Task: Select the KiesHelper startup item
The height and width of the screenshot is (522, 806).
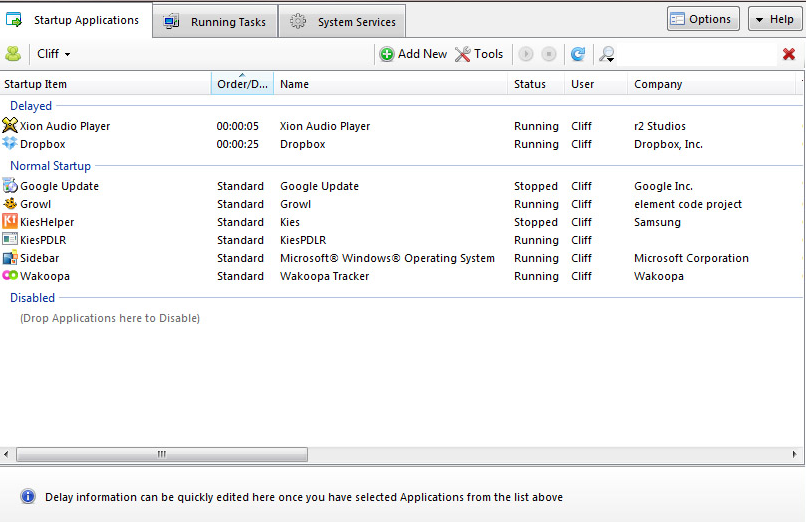Action: pos(47,222)
